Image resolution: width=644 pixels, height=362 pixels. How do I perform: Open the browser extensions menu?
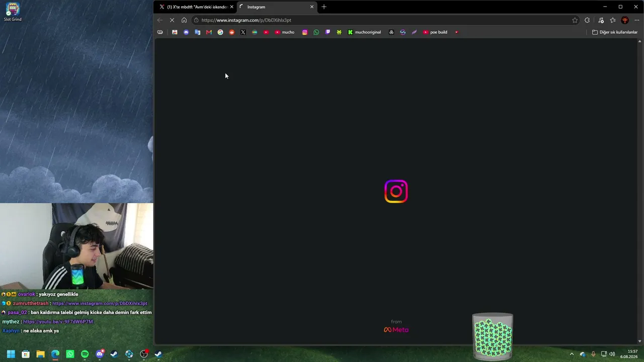[x=587, y=20]
